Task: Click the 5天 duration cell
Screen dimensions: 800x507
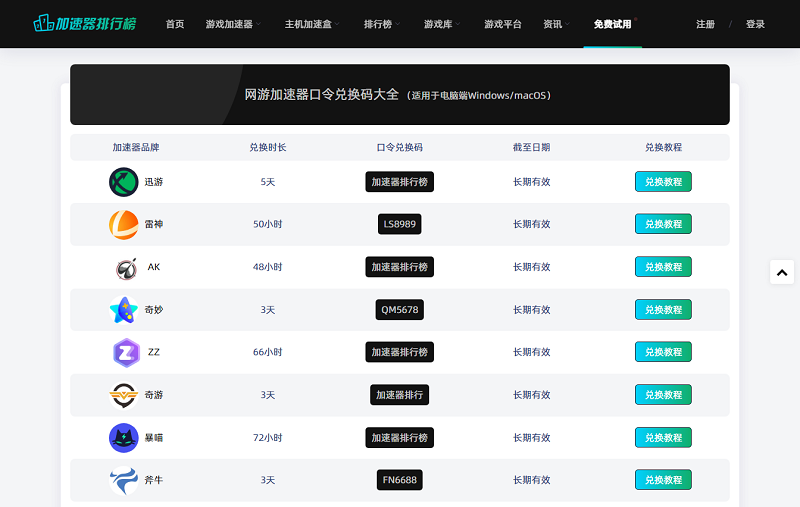Action: (267, 182)
